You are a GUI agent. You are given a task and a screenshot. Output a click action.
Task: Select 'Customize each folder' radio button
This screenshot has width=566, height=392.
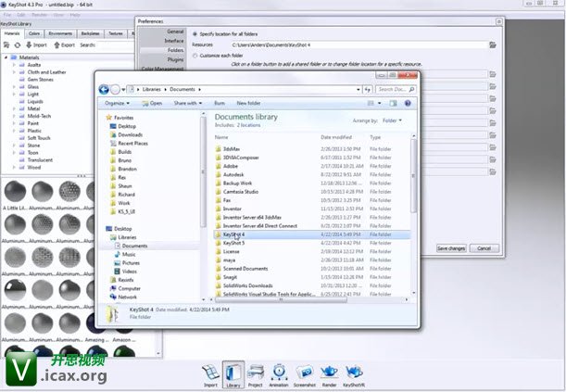click(195, 55)
